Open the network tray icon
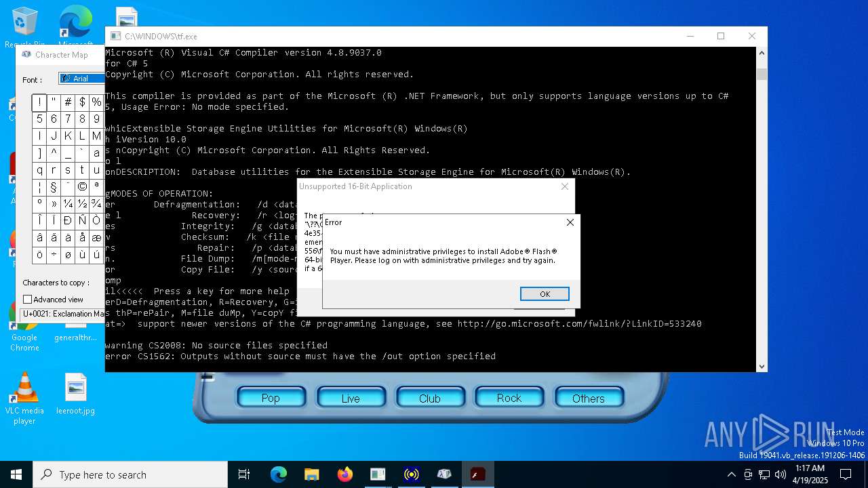868x488 pixels. 764,474
